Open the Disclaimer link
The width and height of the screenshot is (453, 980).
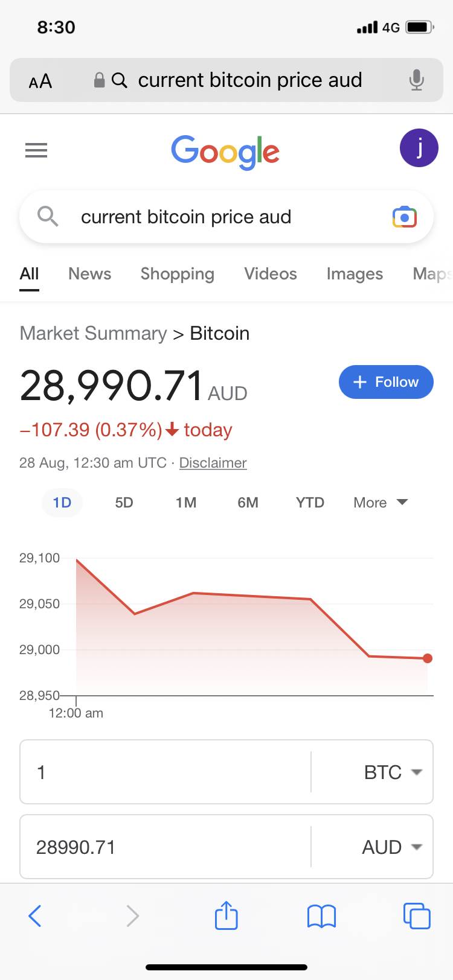click(x=213, y=463)
